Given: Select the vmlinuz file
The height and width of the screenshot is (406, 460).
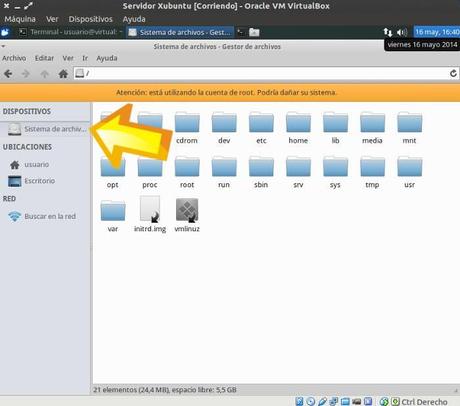Looking at the screenshot, I should (187, 215).
